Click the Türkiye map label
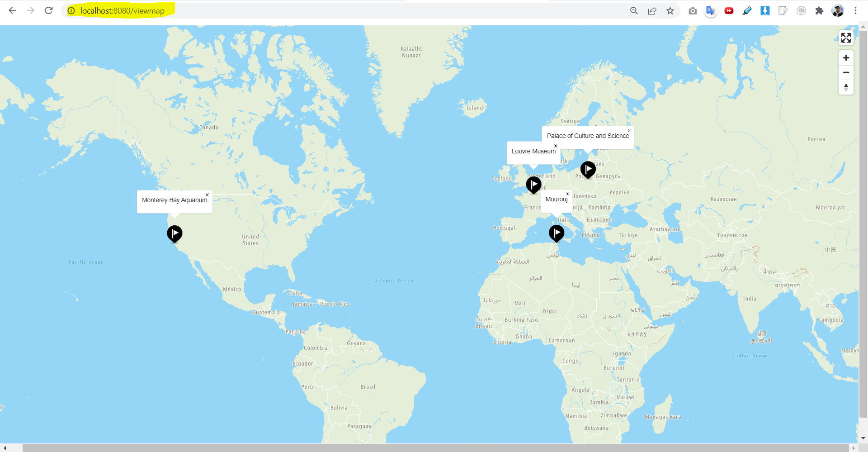The height and width of the screenshot is (452, 868). click(x=628, y=235)
